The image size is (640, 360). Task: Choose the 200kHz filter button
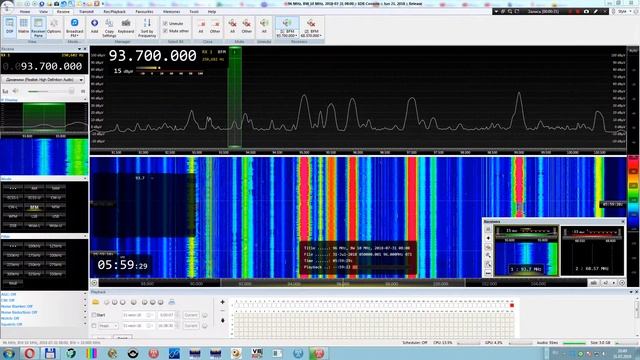pyautogui.click(x=56, y=256)
